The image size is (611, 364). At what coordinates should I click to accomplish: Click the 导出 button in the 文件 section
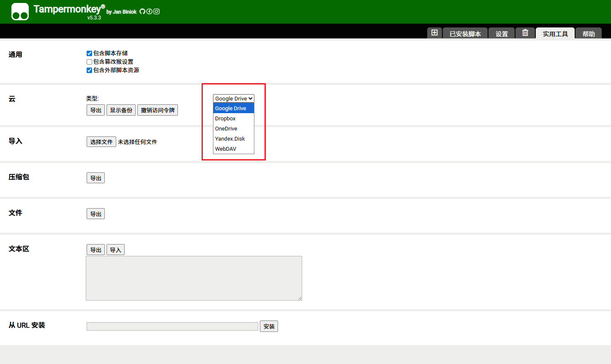pos(95,214)
